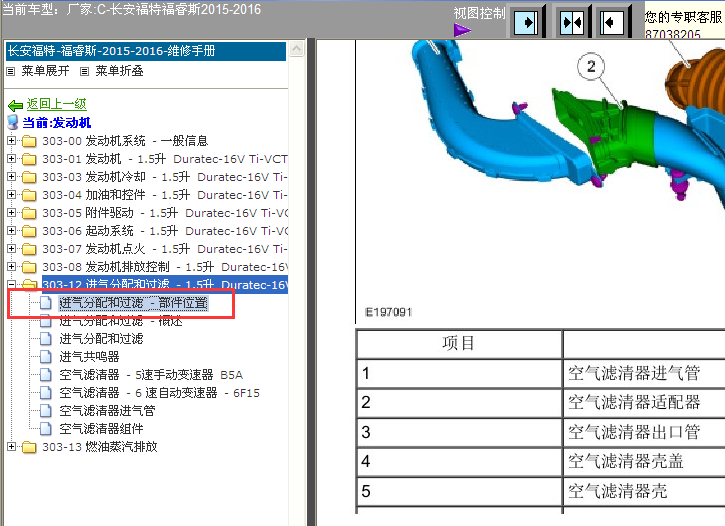
Task: Click 菜单折叠 to collapse menu
Action: coord(119,71)
